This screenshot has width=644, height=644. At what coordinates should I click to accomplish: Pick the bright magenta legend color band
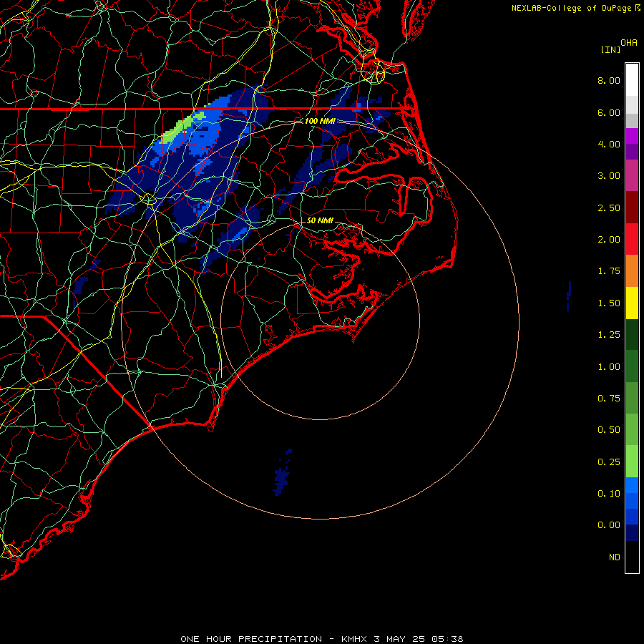(632, 136)
